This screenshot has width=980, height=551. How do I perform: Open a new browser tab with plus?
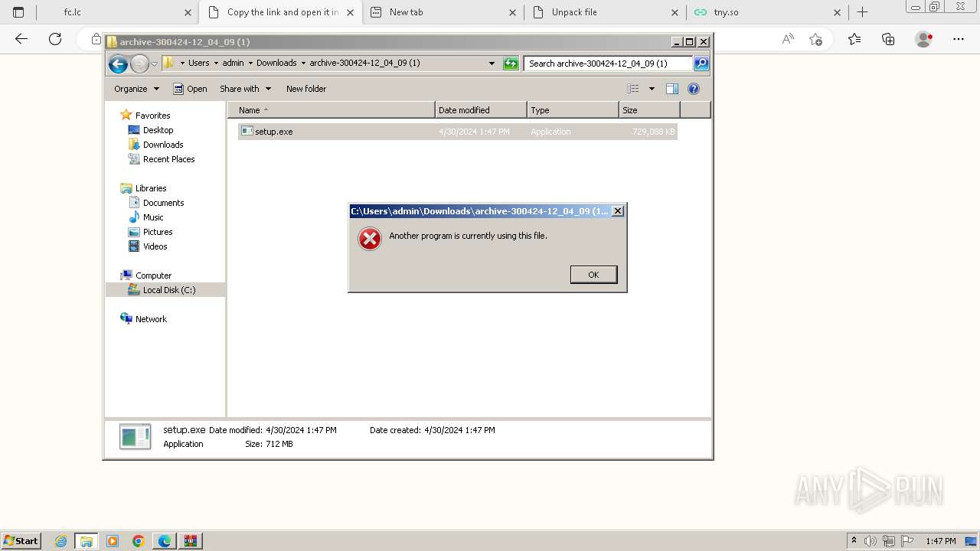[x=862, y=12]
